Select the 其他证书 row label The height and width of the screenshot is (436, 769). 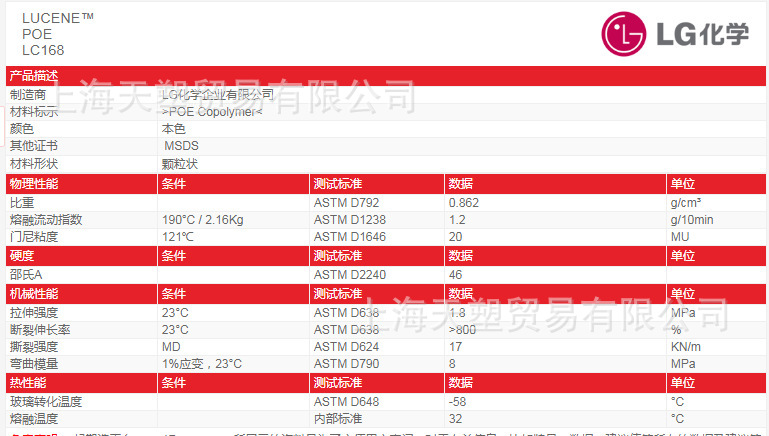tap(34, 146)
